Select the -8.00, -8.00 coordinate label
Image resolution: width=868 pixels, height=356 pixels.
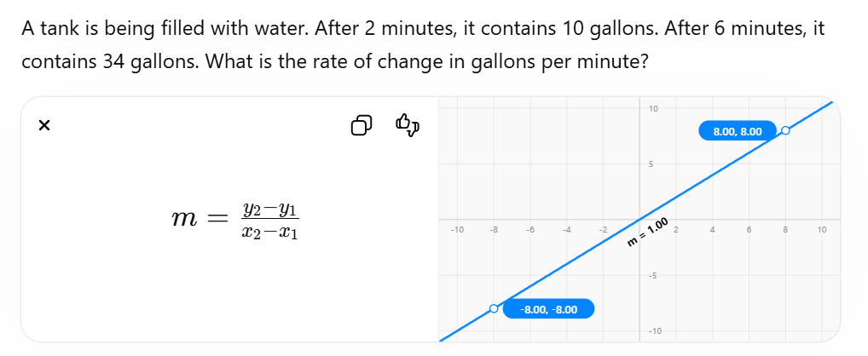point(548,309)
